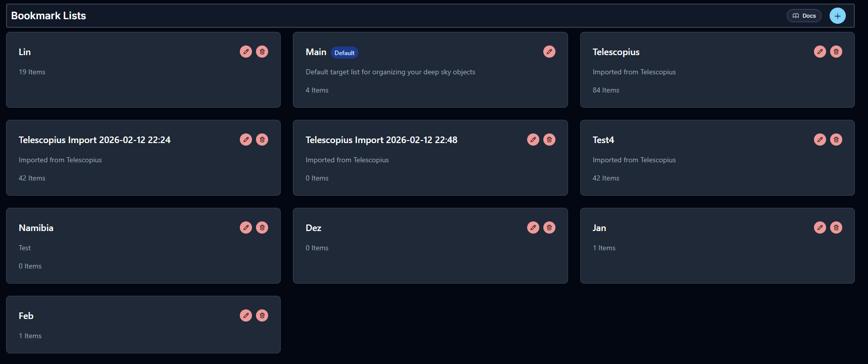
Task: Delete the Dez list
Action: (x=549, y=227)
